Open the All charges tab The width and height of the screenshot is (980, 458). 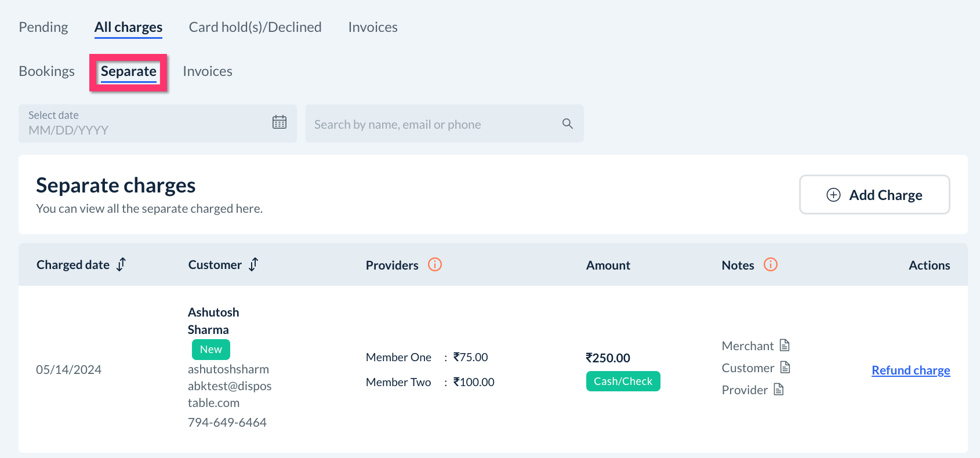pos(128,27)
